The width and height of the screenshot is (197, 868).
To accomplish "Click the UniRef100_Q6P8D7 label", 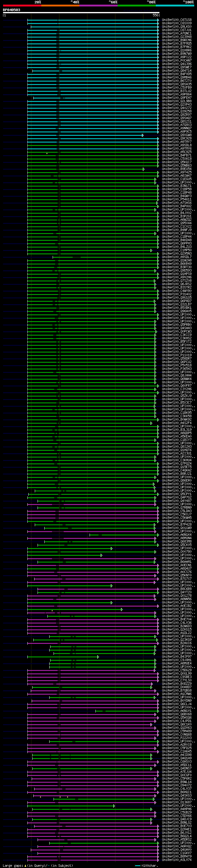I will [x=177, y=301].
